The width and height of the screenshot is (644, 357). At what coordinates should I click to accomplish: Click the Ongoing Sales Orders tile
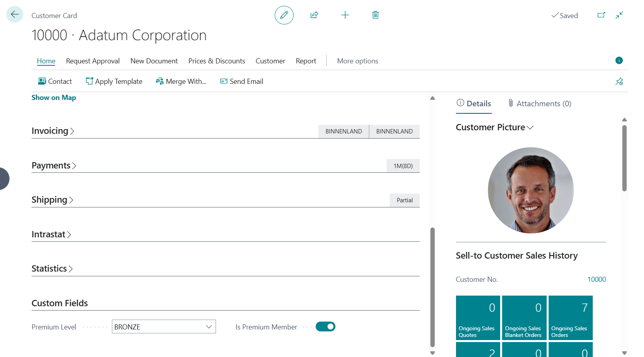click(570, 318)
